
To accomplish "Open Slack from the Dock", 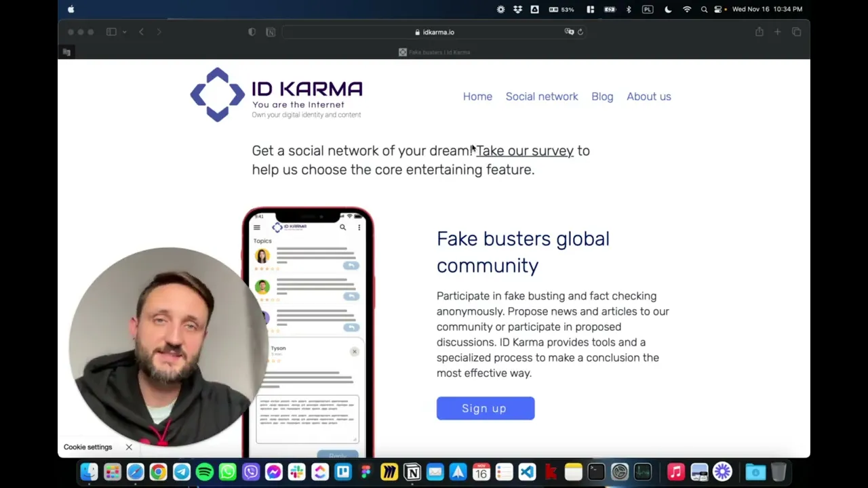I will tap(297, 472).
